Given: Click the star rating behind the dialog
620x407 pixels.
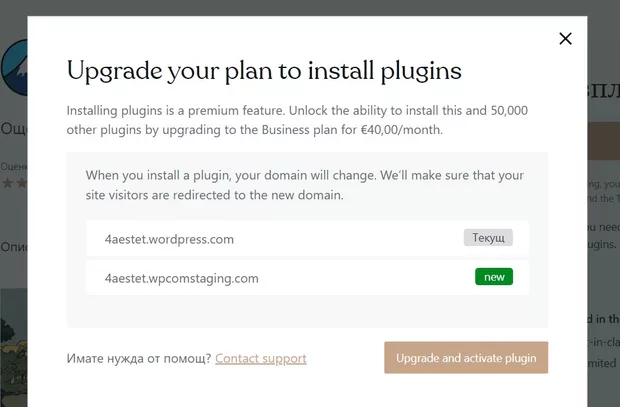Looking at the screenshot, I should (x=13, y=184).
